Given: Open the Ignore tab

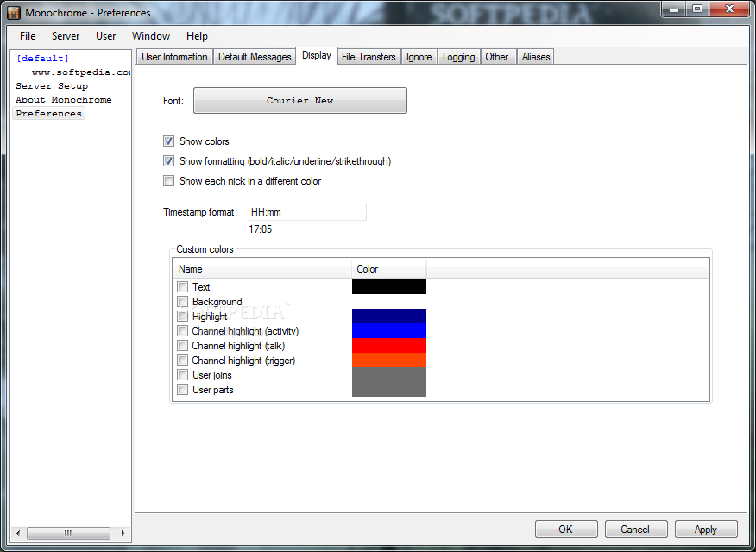Looking at the screenshot, I should 419,57.
